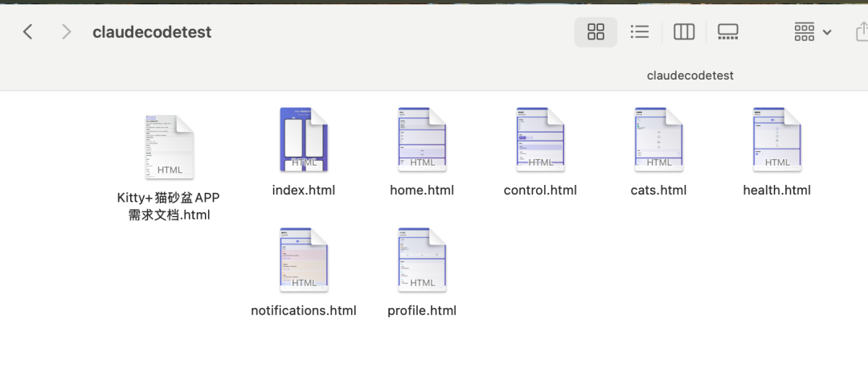The image size is (868, 373).
Task: Switch to icon grid view
Action: [x=596, y=31]
